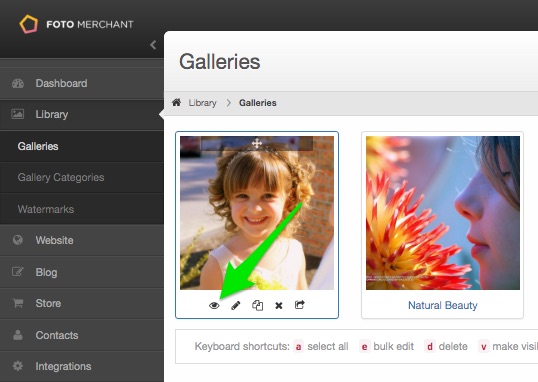Viewport: 538px width, 382px height.
Task: Open the Dashboard menu item
Action: tap(82, 83)
